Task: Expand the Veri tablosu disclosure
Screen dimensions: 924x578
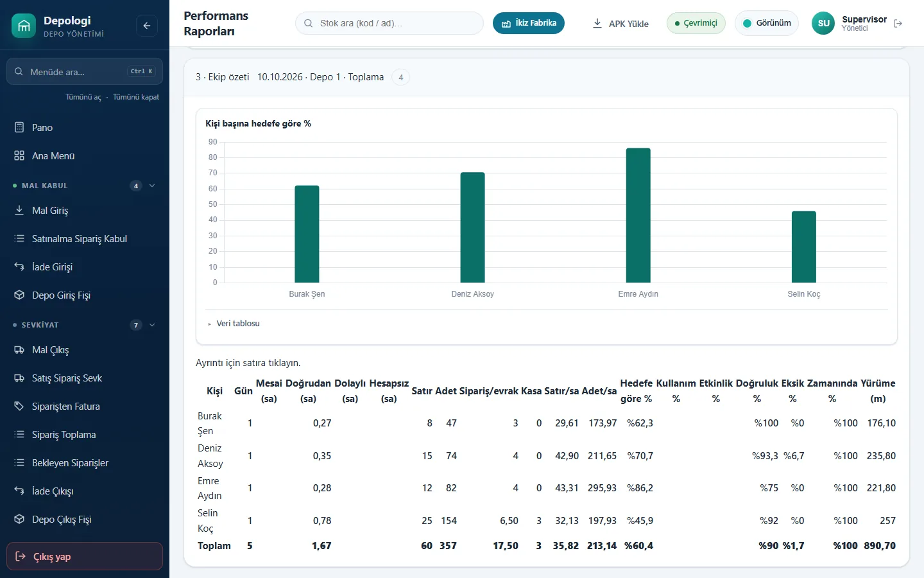Action: pyautogui.click(x=234, y=324)
